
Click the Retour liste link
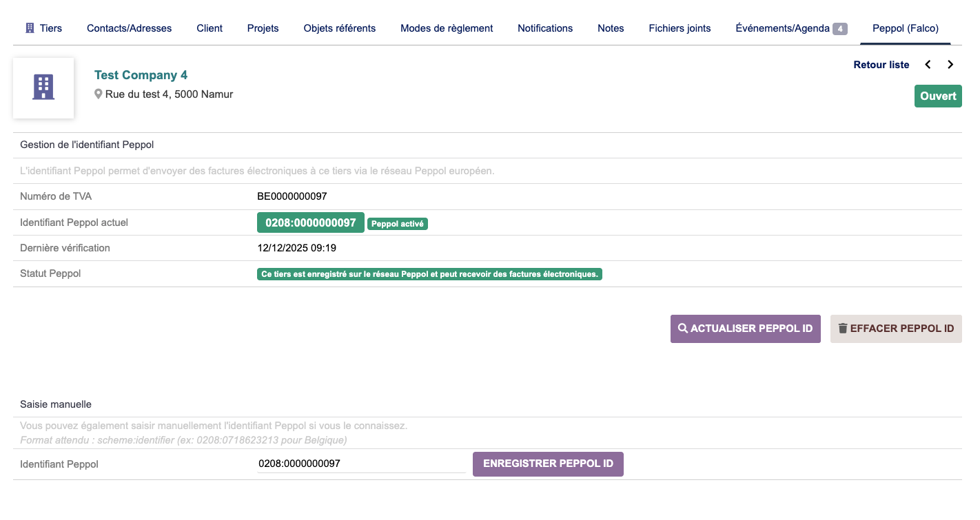[x=881, y=65]
